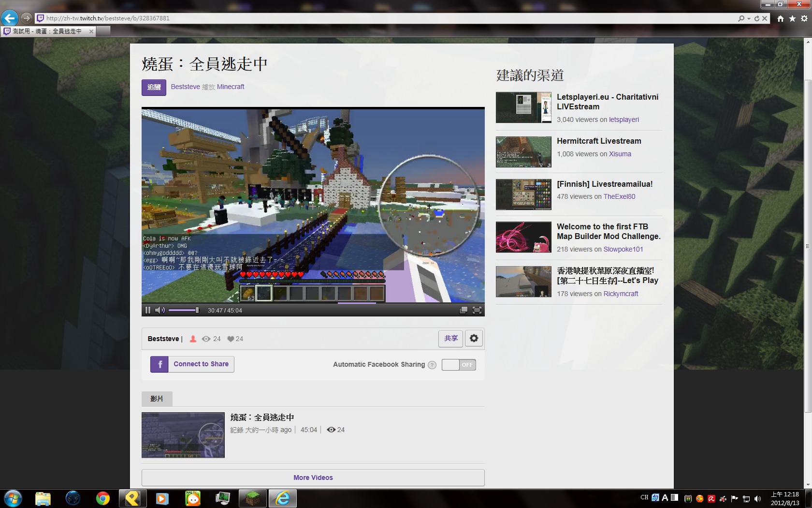Open the Minecraft grass block taskbar icon

pyautogui.click(x=253, y=498)
